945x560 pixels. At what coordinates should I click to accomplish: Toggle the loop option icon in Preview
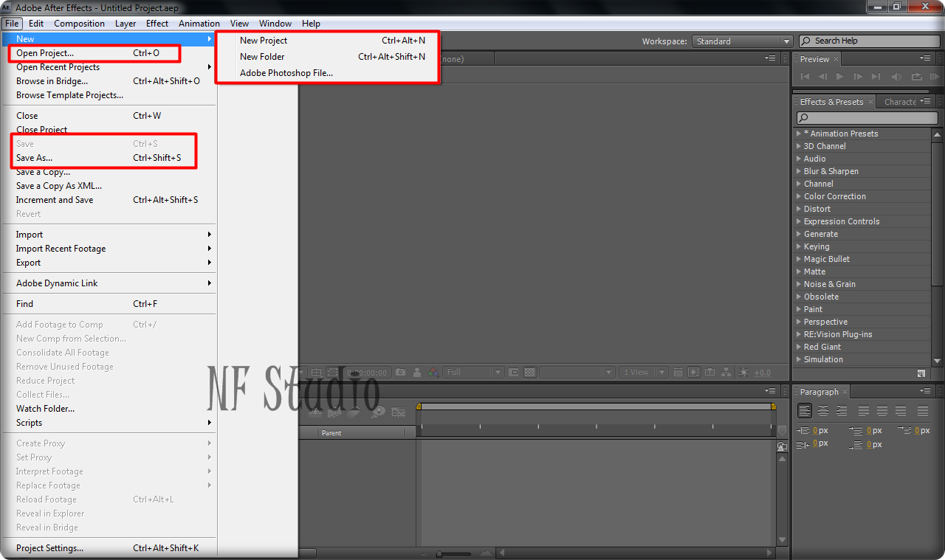click(917, 77)
